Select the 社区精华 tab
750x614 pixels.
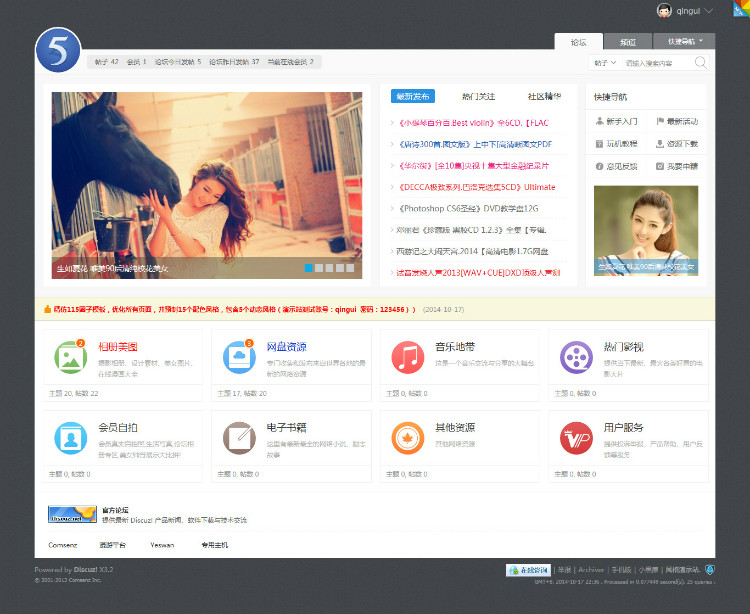pyautogui.click(x=544, y=97)
